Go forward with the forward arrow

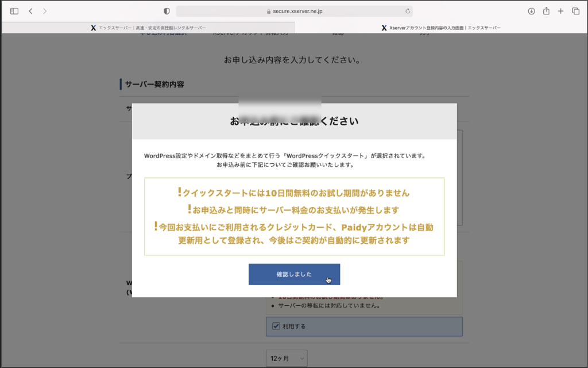click(45, 11)
